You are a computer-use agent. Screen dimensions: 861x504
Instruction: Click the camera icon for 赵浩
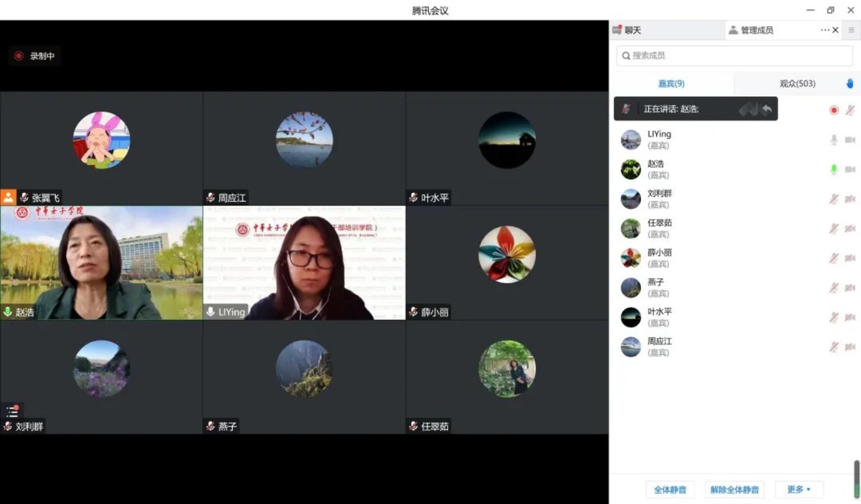[x=849, y=170]
